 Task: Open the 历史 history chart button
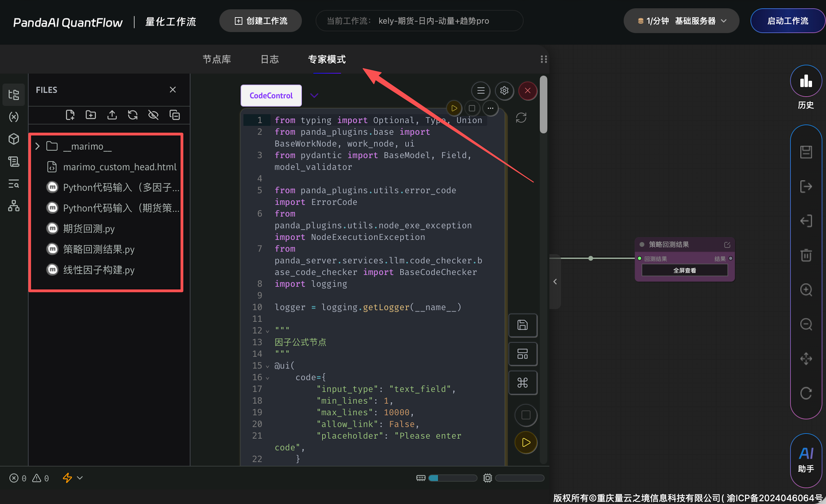click(x=806, y=82)
